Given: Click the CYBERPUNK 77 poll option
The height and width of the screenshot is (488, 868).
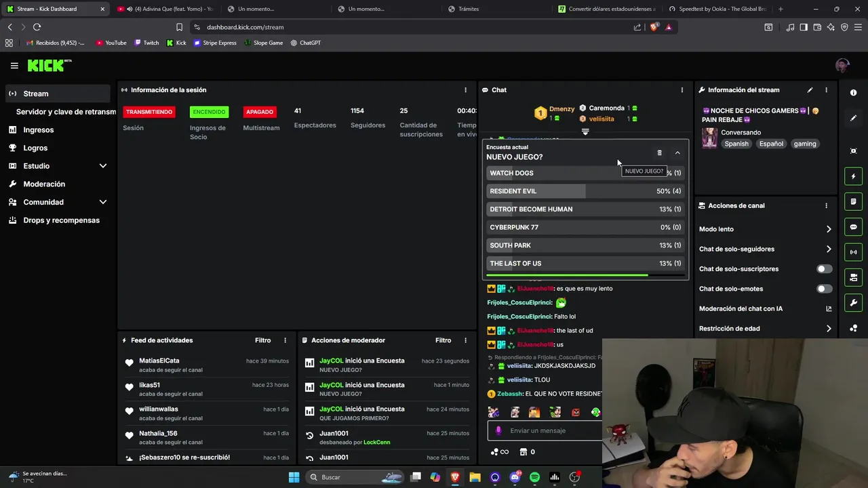Looking at the screenshot, I should pos(585,227).
